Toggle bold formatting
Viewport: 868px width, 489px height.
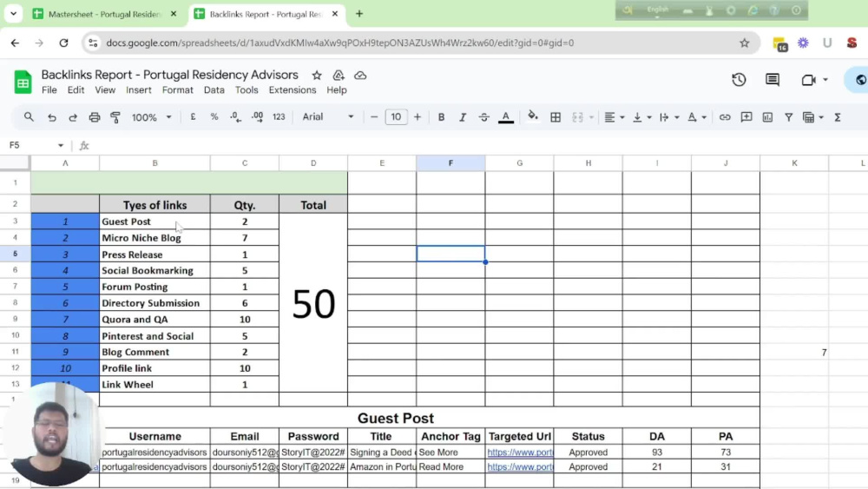point(441,117)
